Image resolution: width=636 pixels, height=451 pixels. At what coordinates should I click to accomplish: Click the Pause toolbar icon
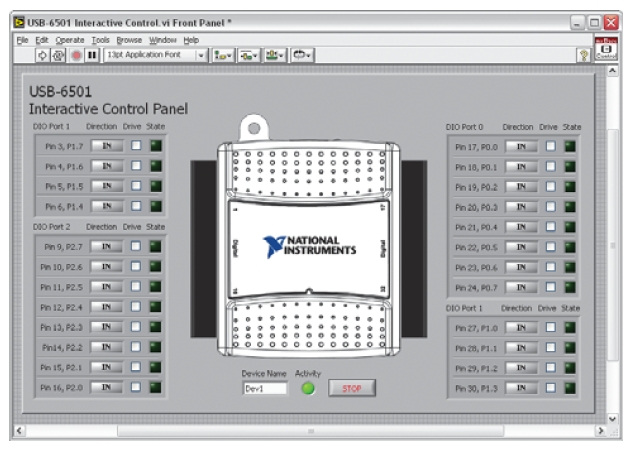(x=91, y=55)
